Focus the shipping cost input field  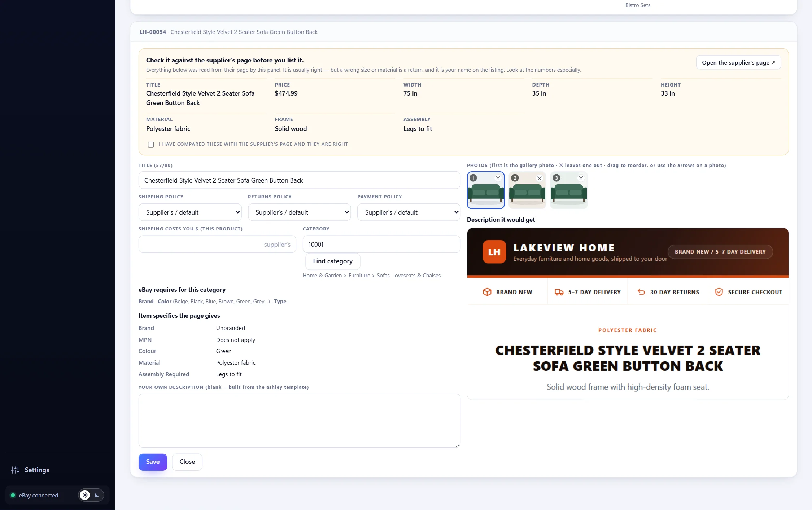217,244
